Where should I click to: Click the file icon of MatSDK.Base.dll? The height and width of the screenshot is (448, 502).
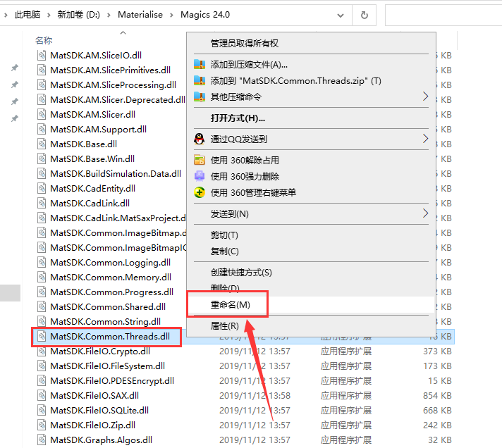pos(42,144)
